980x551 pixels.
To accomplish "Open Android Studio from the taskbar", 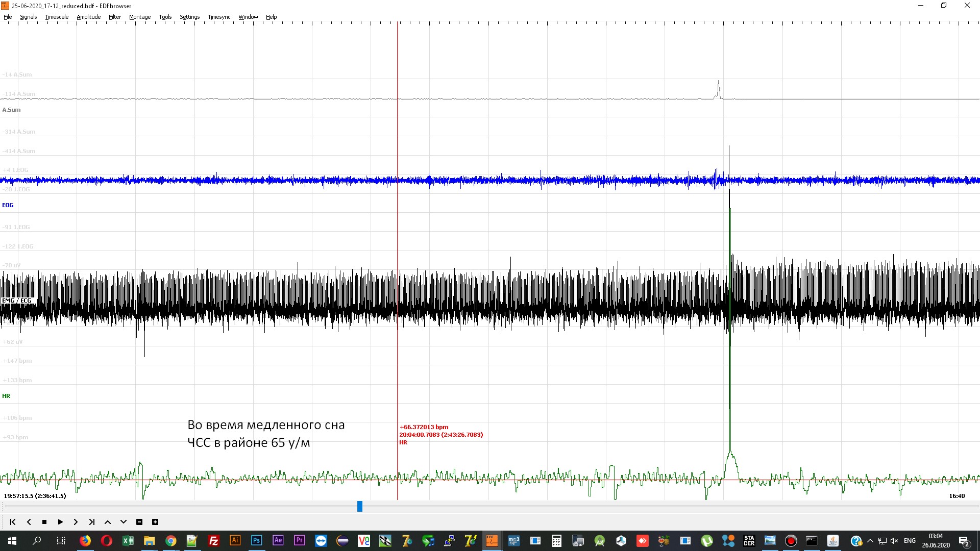I will (600, 541).
